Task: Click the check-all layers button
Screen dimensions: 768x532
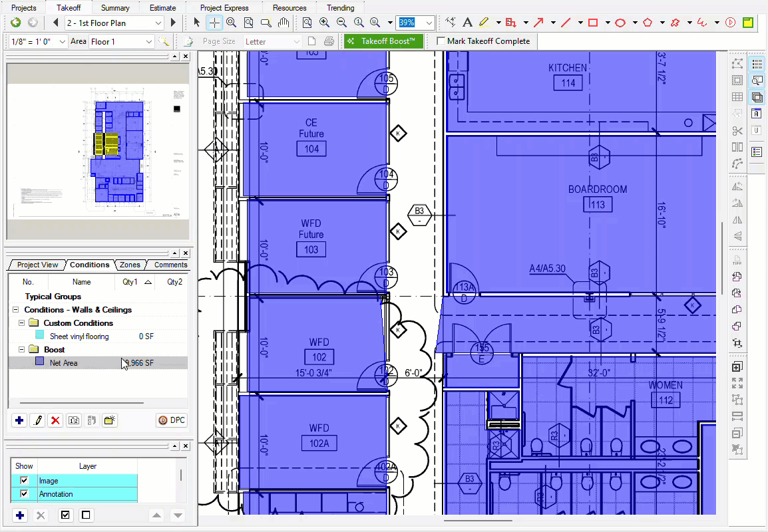Action: click(x=65, y=515)
